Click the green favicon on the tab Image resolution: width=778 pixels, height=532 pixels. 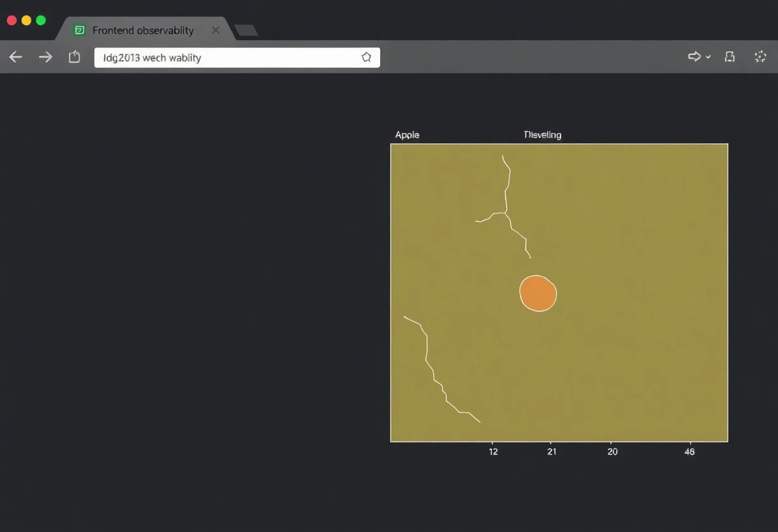[x=79, y=30]
